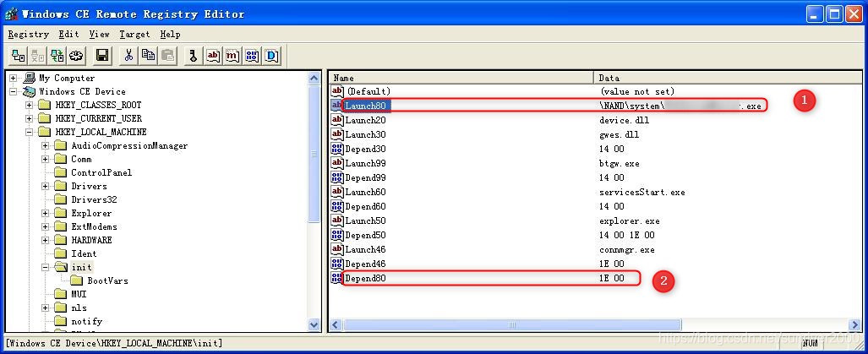Select the Drivers32 key
This screenshot has width=868, height=354.
[94, 199]
